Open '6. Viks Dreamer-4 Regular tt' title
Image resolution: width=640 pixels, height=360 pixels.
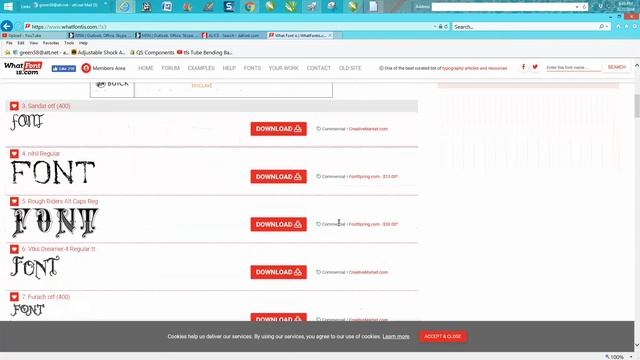(x=58, y=249)
